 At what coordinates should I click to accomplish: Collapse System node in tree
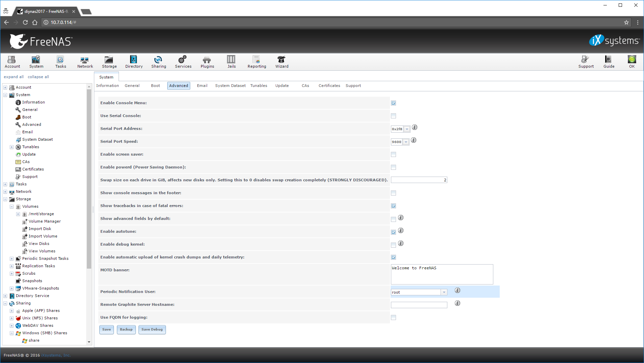point(5,95)
